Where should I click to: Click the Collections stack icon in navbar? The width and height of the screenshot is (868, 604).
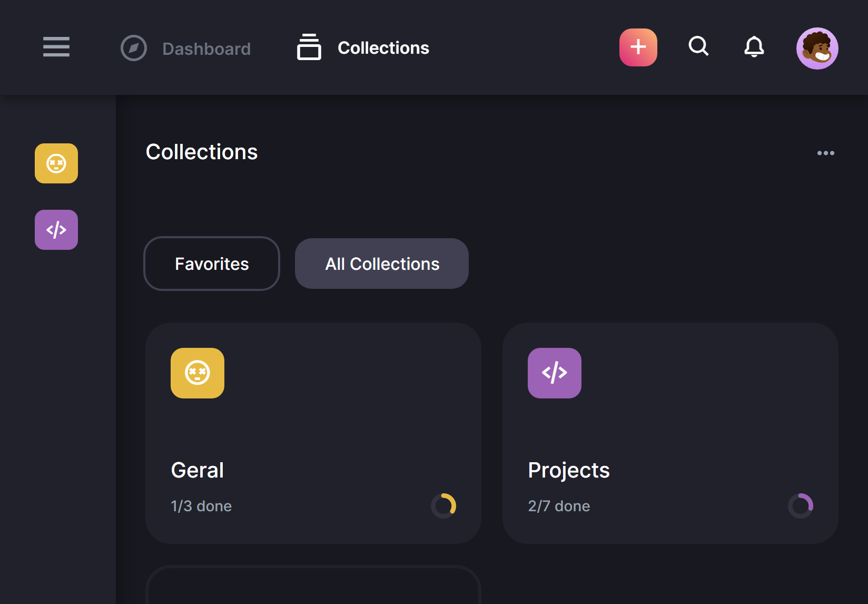click(x=309, y=47)
